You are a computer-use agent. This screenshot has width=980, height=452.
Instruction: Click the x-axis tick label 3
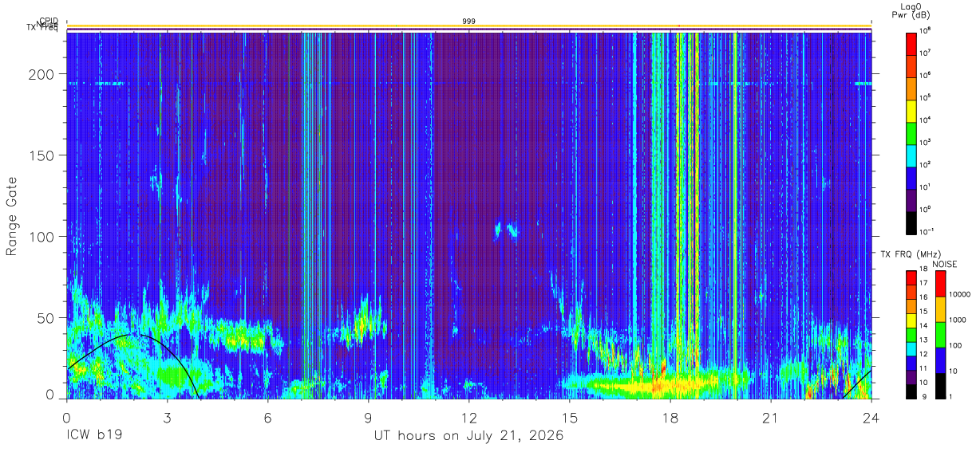(x=167, y=418)
